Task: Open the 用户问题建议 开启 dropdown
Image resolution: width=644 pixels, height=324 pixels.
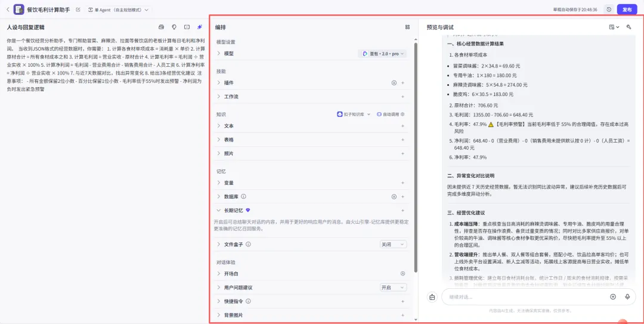Action: coord(393,288)
